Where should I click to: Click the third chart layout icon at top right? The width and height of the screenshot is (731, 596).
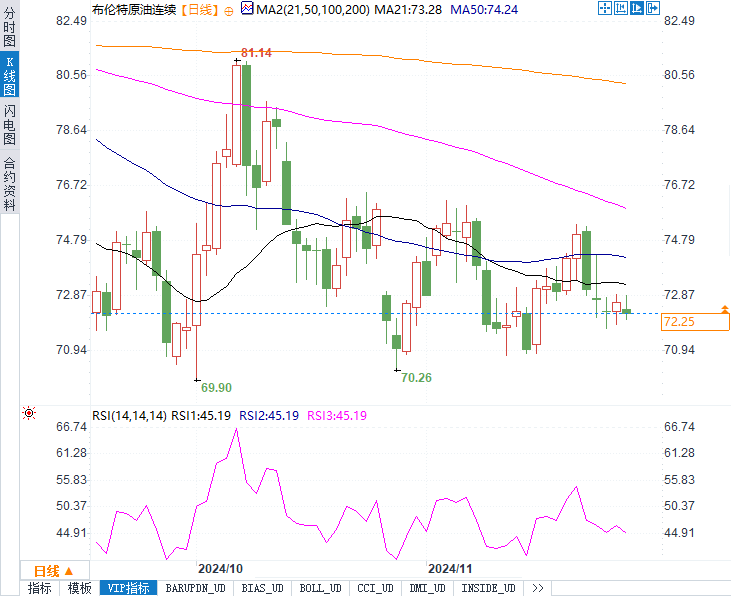tap(637, 9)
